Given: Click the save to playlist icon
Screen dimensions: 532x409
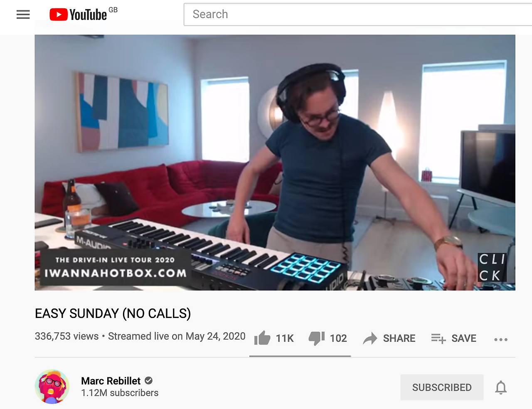Looking at the screenshot, I should tap(438, 338).
